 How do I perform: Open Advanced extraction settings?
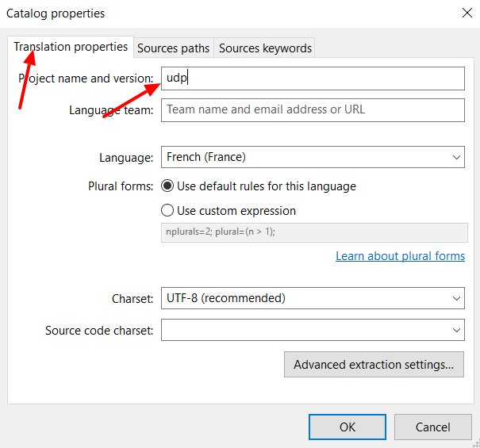pos(374,365)
